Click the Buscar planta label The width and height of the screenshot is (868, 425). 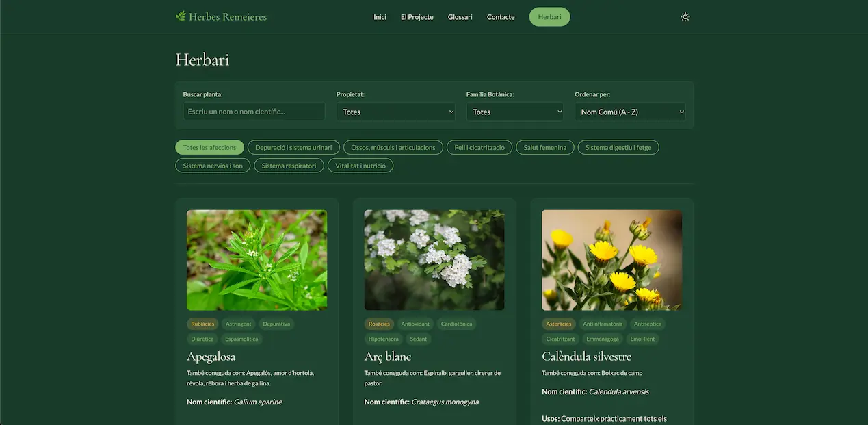tap(203, 94)
